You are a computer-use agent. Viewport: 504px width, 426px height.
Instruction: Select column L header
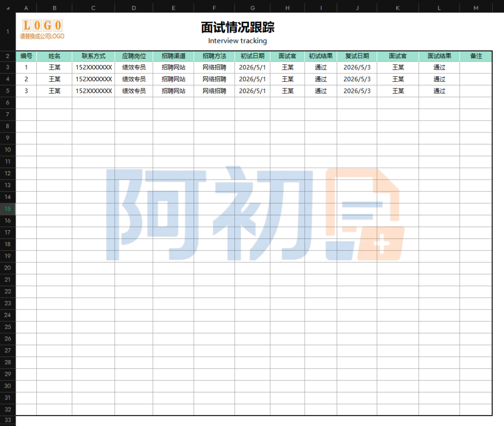[x=439, y=8]
